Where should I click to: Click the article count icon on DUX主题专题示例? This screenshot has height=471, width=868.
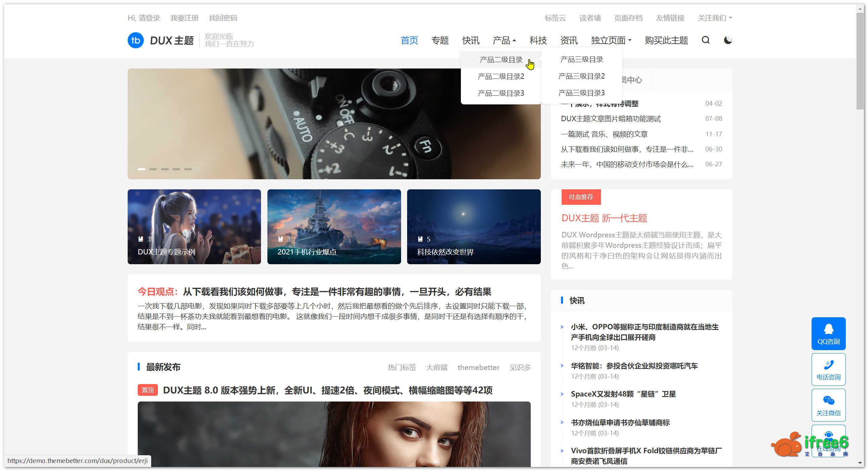[141, 239]
